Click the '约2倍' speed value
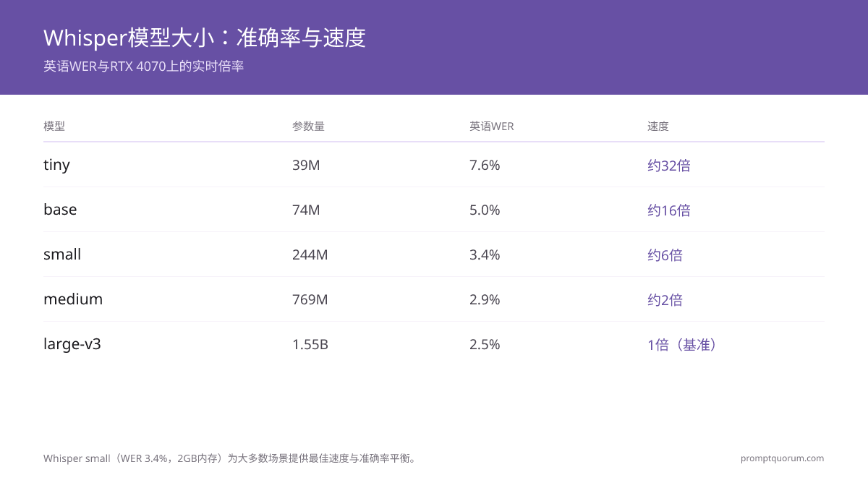The width and height of the screenshot is (868, 488). coord(665,300)
